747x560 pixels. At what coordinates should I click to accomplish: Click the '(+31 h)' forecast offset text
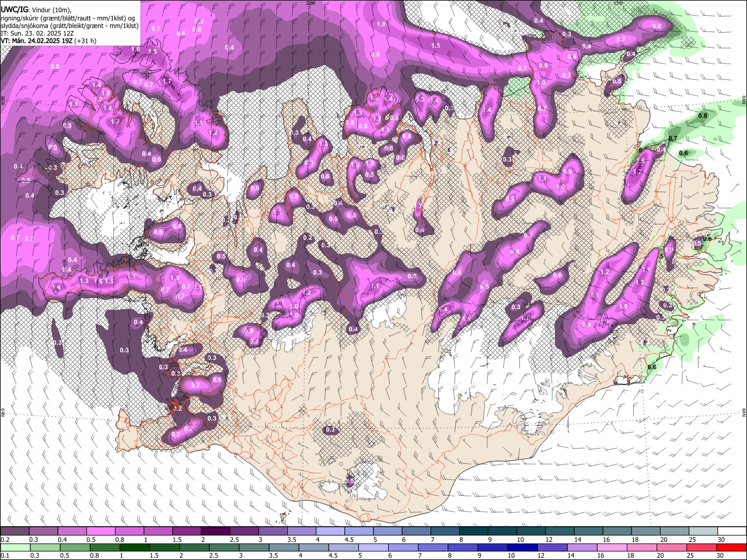pyautogui.click(x=85, y=41)
